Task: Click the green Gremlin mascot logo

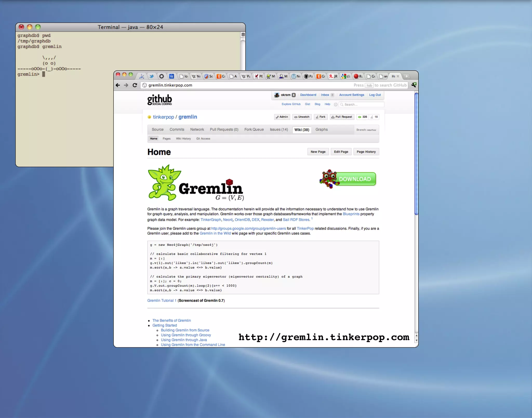Action: (x=164, y=183)
